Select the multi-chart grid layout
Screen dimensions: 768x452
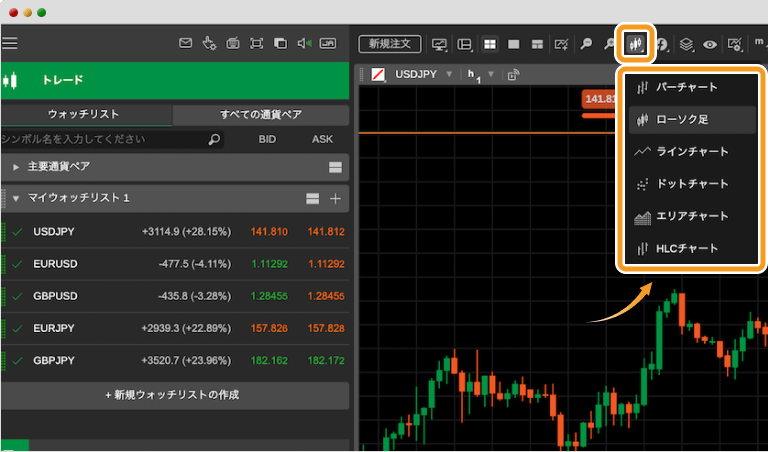489,45
